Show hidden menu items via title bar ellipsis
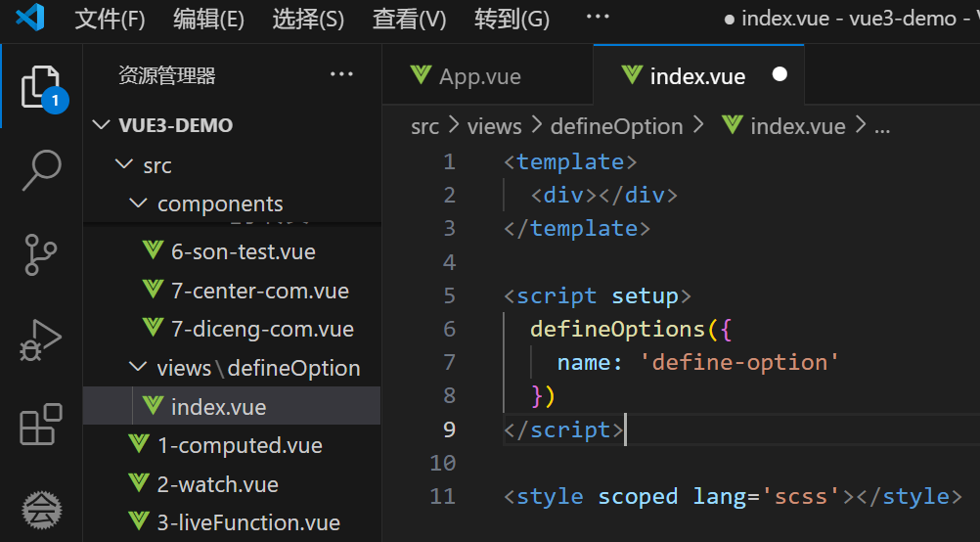 click(597, 18)
